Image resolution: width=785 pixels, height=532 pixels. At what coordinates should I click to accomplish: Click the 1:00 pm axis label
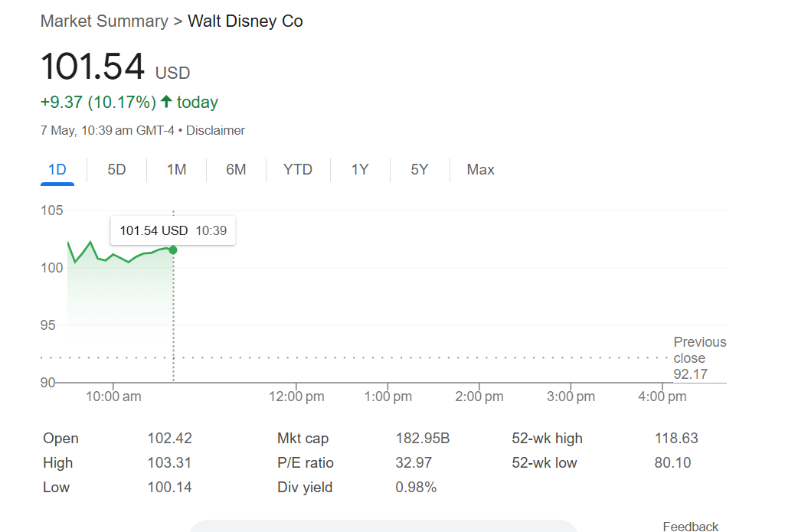[388, 397]
